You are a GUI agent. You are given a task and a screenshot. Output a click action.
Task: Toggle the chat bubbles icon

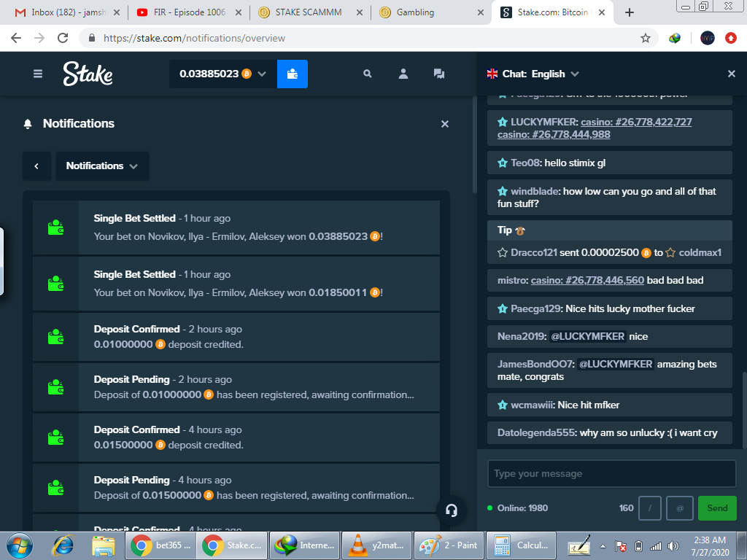[438, 74]
